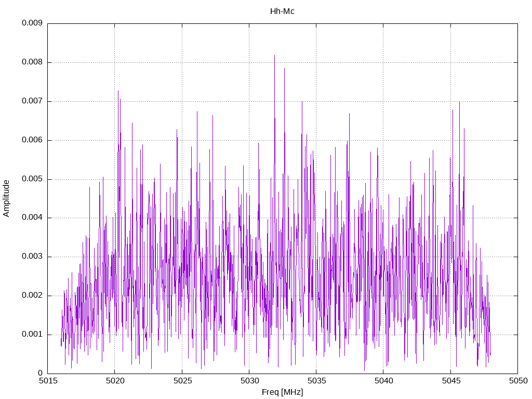
Task: Click y-axis tick label 0.006
Action: click(x=32, y=140)
